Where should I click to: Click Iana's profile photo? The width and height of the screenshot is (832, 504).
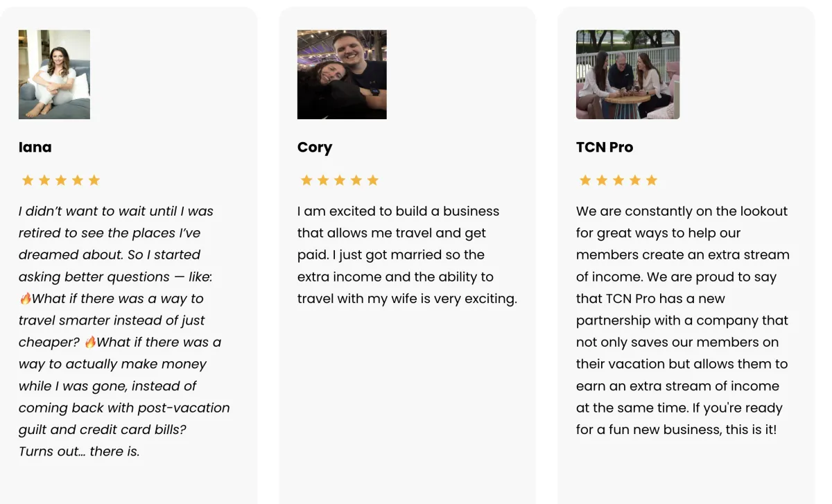54,74
